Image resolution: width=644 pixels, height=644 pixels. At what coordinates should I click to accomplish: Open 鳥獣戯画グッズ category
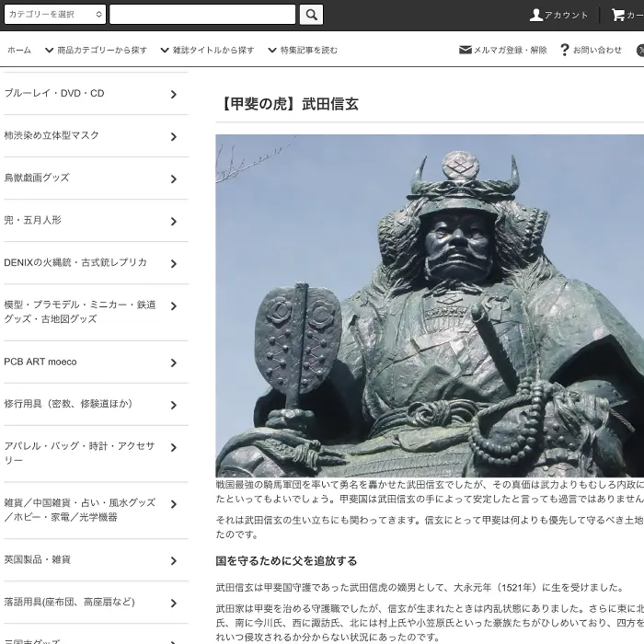point(37,178)
